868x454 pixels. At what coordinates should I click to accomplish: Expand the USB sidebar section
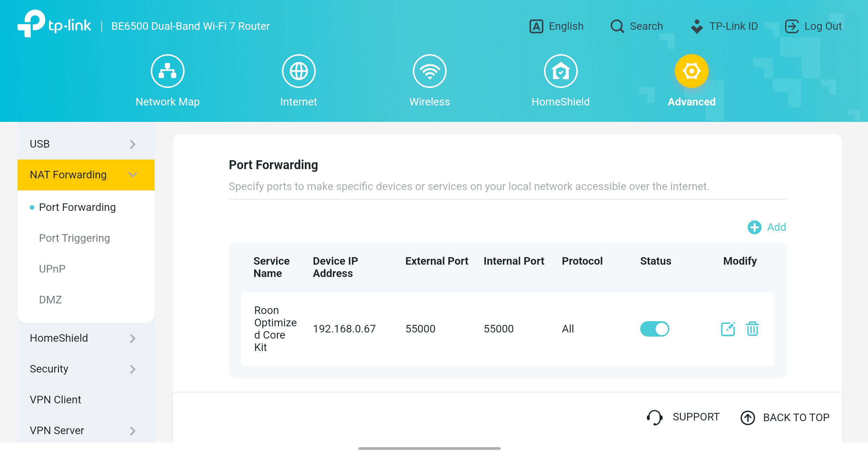point(86,144)
